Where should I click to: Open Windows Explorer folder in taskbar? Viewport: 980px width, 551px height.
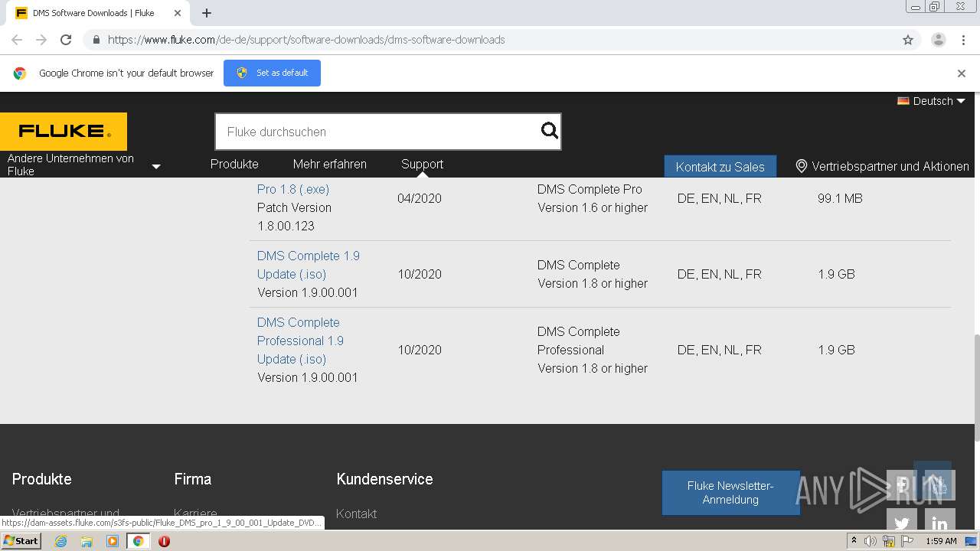pyautogui.click(x=87, y=541)
